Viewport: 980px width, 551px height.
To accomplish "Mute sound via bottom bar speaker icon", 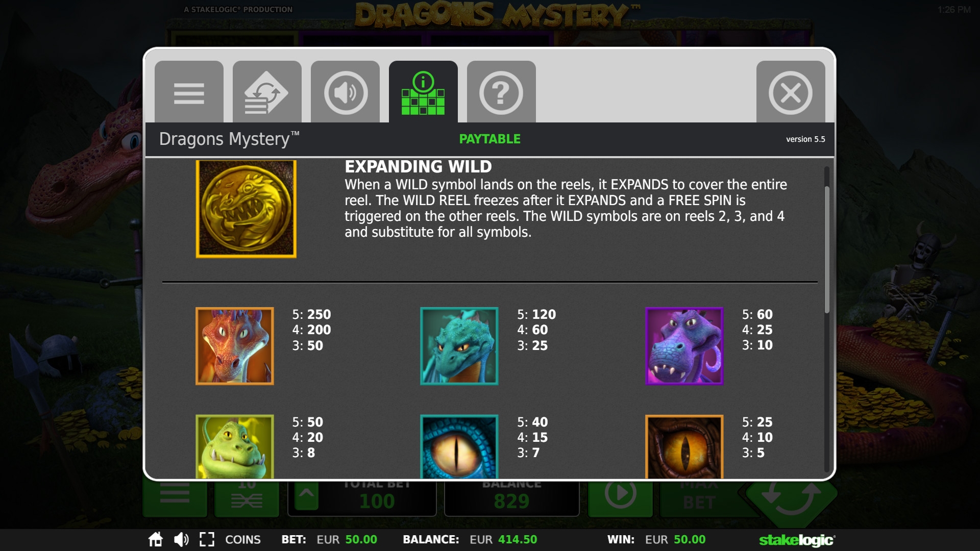I will coord(181,539).
